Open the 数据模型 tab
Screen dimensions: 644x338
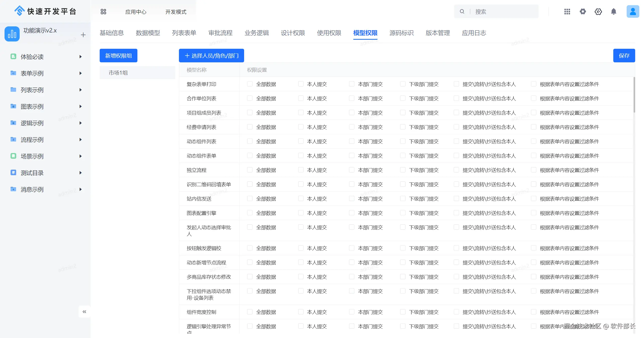click(148, 33)
